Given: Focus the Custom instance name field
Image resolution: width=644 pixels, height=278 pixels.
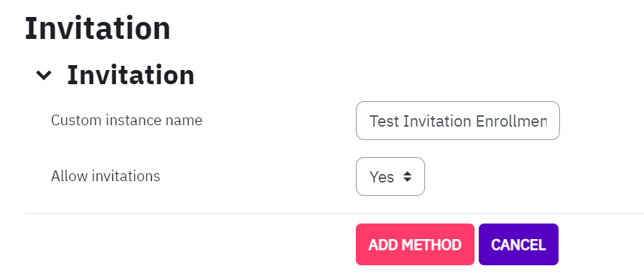Looking at the screenshot, I should click(x=458, y=120).
